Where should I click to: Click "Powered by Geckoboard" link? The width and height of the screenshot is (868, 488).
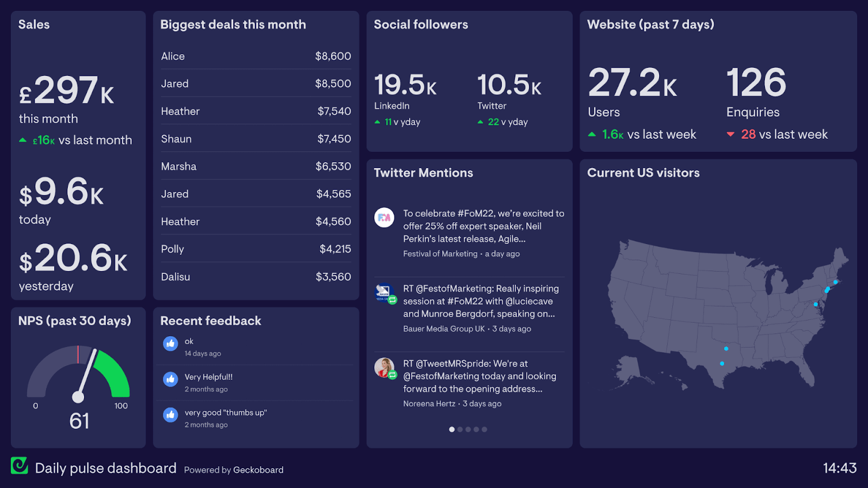[233, 470]
